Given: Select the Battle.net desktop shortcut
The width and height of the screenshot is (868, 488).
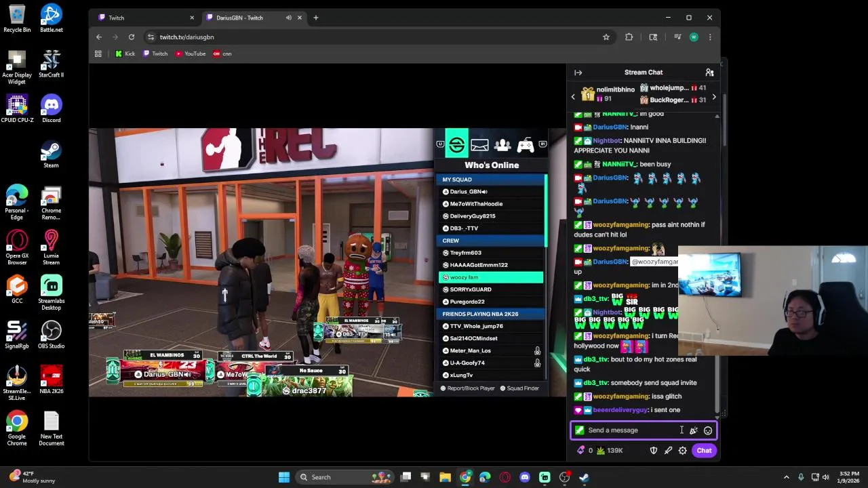Looking at the screenshot, I should coord(51,19).
